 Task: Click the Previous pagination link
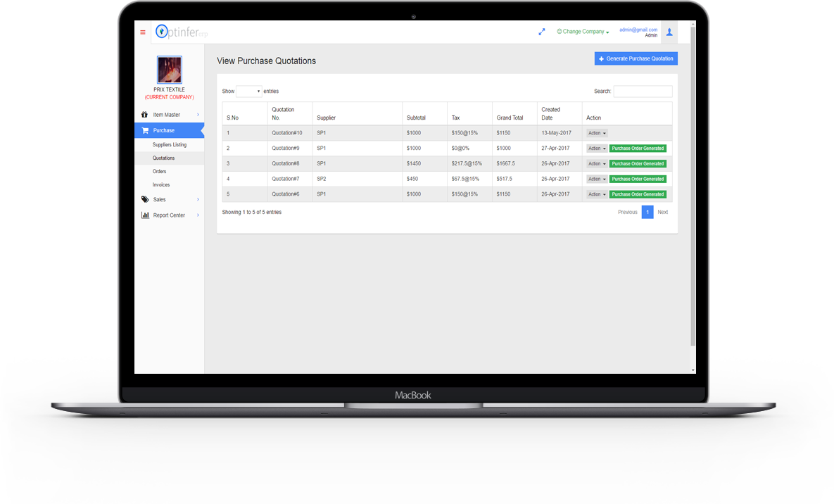[628, 213]
